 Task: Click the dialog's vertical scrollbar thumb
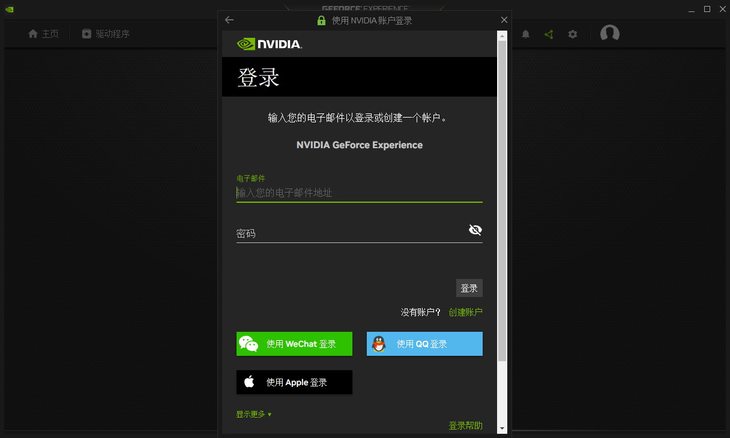[502, 200]
